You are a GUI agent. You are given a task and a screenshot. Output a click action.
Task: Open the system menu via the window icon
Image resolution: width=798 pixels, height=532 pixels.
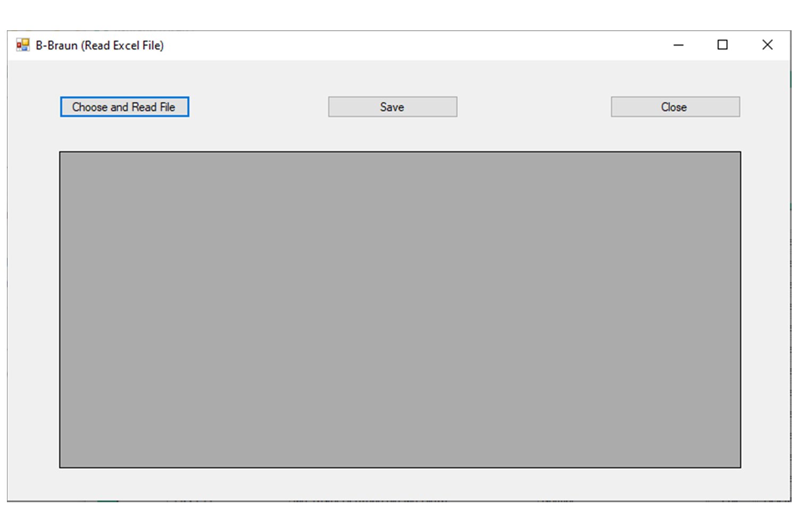coord(23,45)
